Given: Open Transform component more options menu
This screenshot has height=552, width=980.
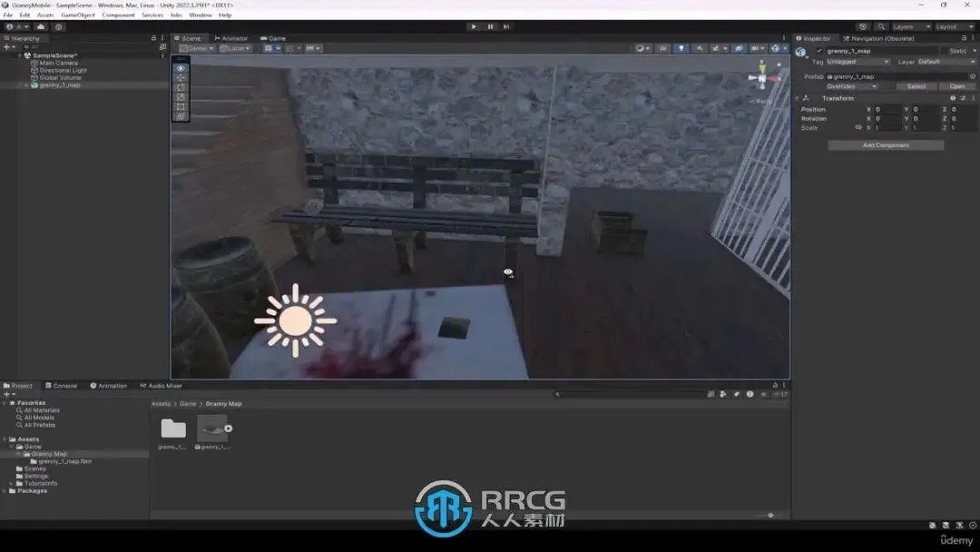Looking at the screenshot, I should 973,98.
